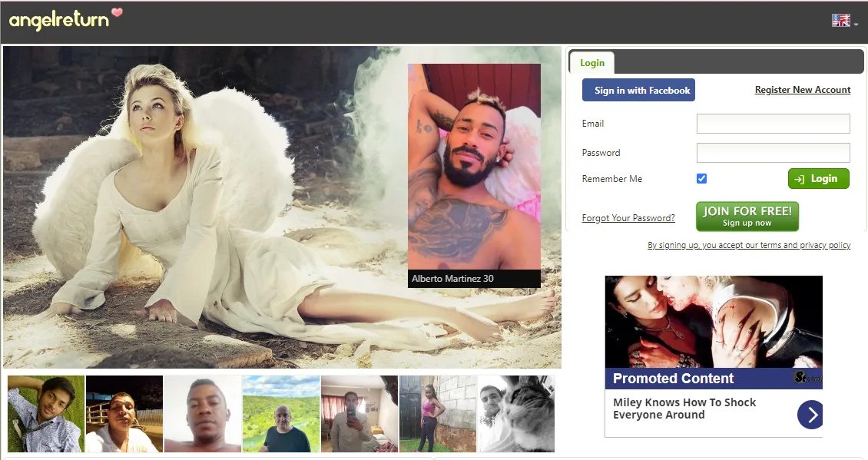
Task: Focus the Email input field
Action: pyautogui.click(x=773, y=124)
